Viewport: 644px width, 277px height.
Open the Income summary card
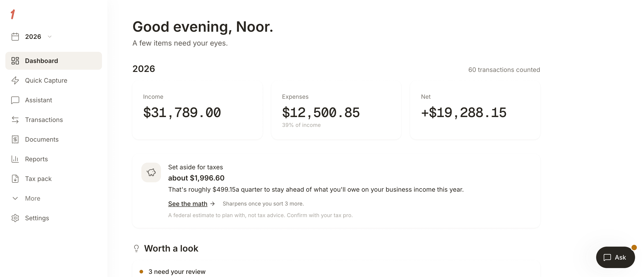pos(197,110)
